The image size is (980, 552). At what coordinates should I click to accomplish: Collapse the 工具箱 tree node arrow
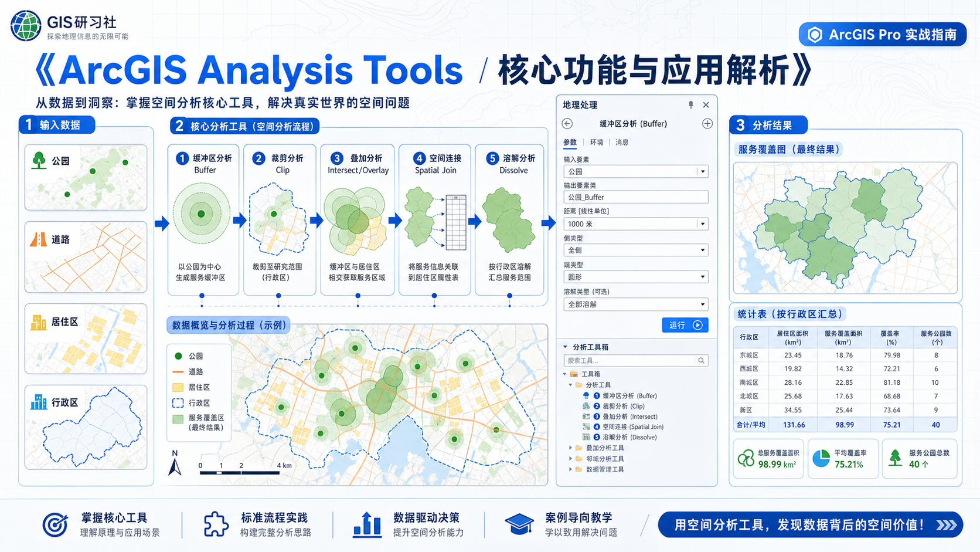tap(565, 374)
